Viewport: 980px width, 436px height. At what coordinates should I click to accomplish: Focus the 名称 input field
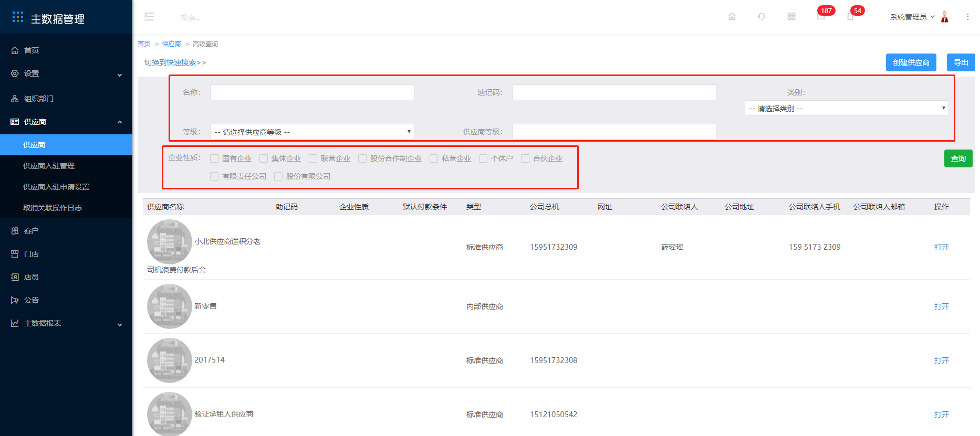tap(312, 92)
